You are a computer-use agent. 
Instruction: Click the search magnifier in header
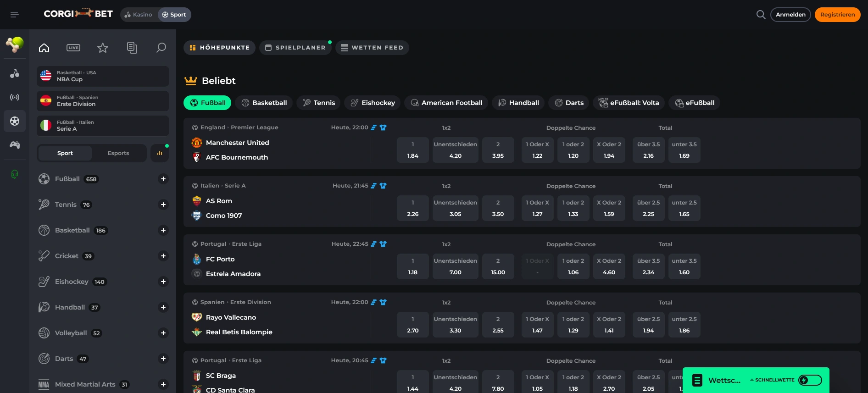click(x=761, y=15)
